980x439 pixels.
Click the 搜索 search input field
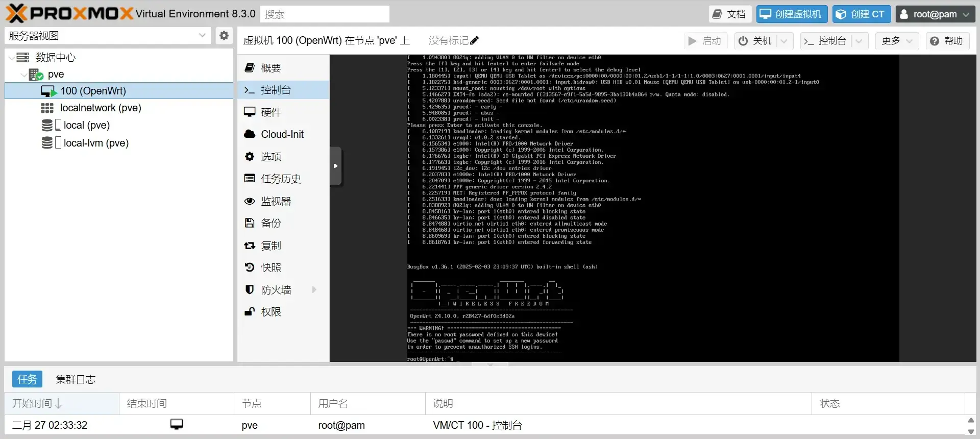coord(325,14)
